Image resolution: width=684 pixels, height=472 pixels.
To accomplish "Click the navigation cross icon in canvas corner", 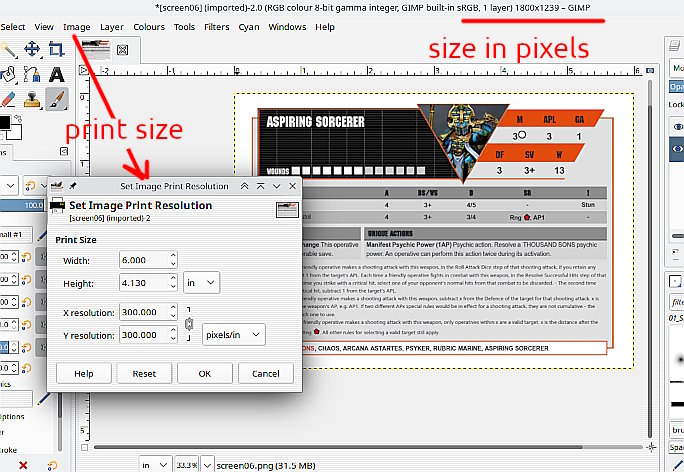I will (651, 447).
